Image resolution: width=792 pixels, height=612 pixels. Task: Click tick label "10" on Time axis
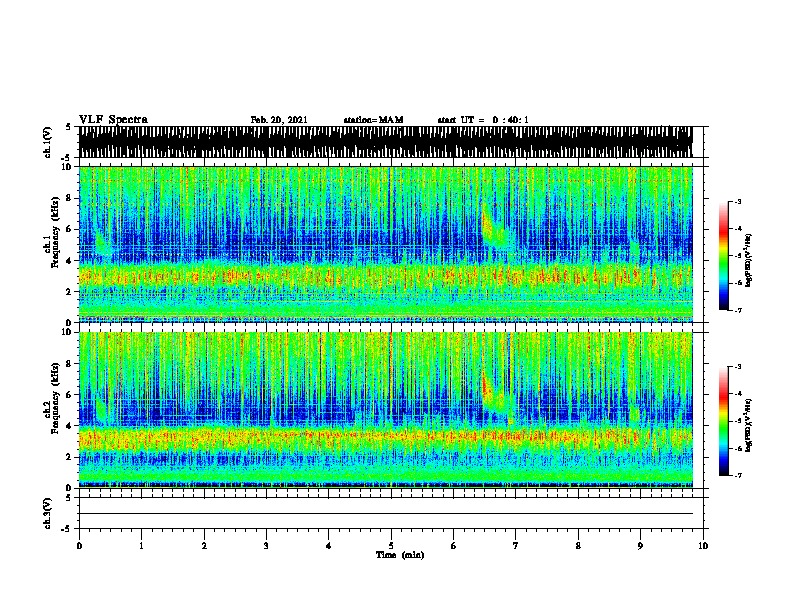coord(703,546)
